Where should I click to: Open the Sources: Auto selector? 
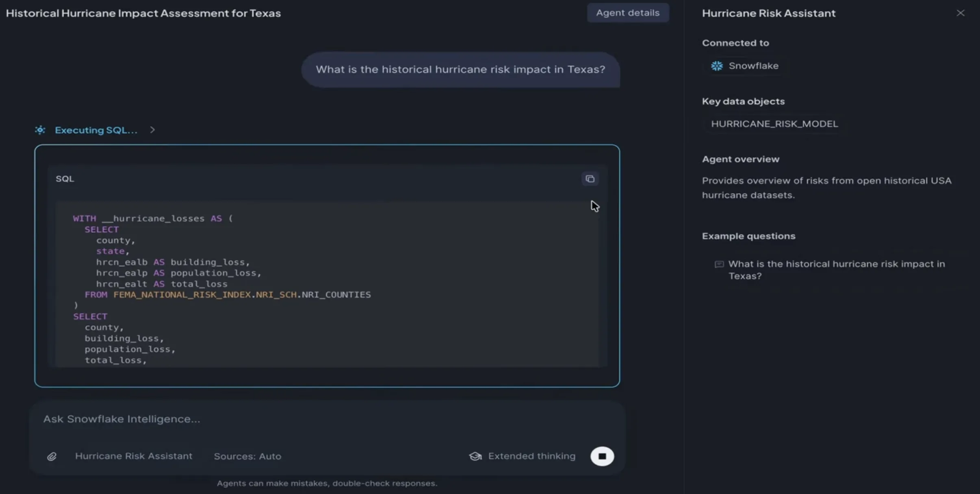[x=247, y=456]
